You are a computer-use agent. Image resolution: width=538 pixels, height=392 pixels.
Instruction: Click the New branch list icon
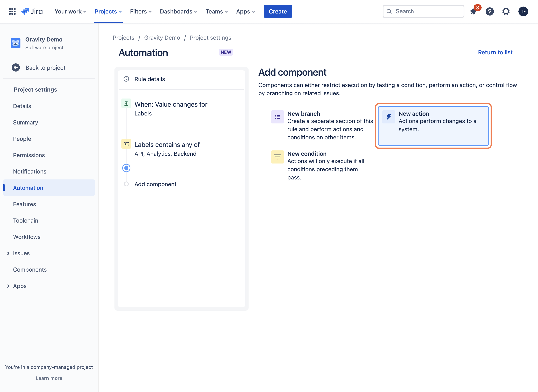(277, 117)
